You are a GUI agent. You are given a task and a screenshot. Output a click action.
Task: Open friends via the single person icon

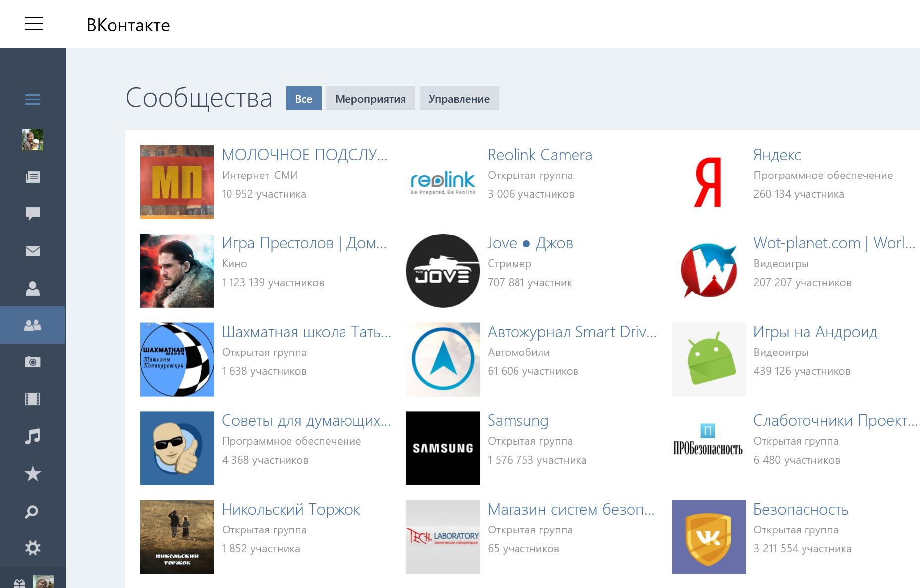(x=33, y=288)
